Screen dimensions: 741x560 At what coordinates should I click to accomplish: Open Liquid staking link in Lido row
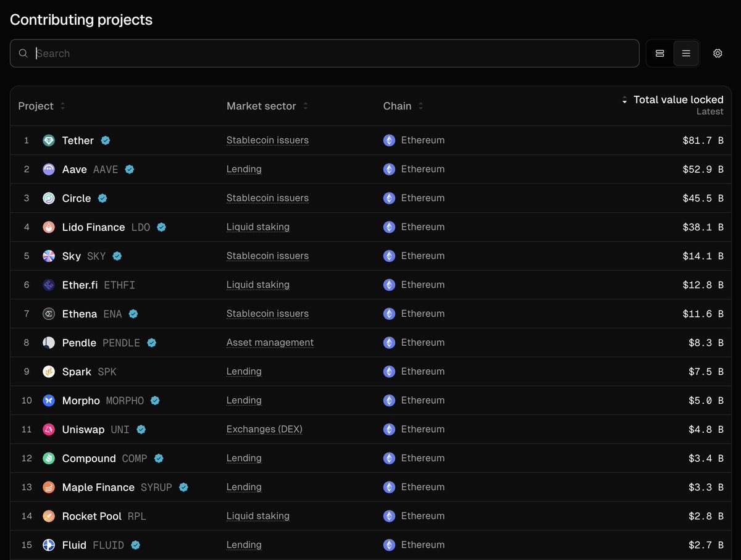tap(258, 227)
